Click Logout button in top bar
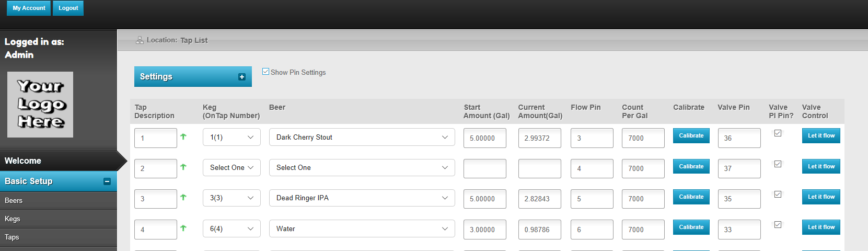 pyautogui.click(x=68, y=8)
